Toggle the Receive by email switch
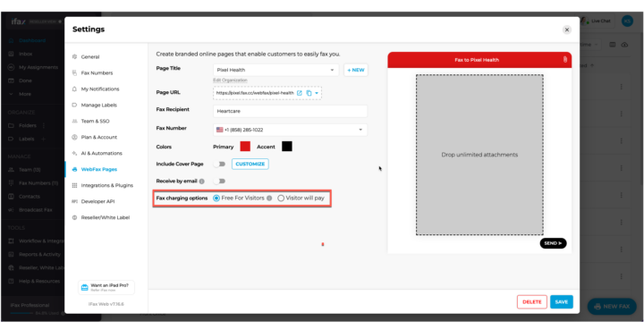The image size is (644, 330). pos(219,181)
